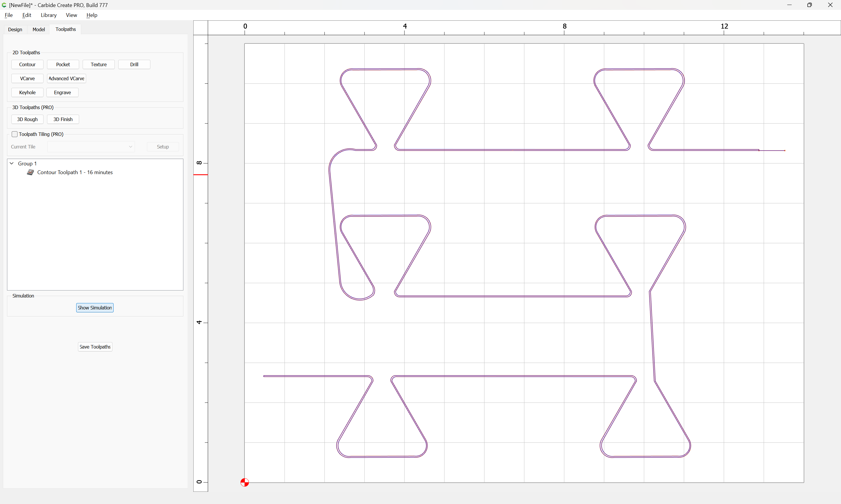The height and width of the screenshot is (504, 841).
Task: Open the File menu
Action: [9, 15]
